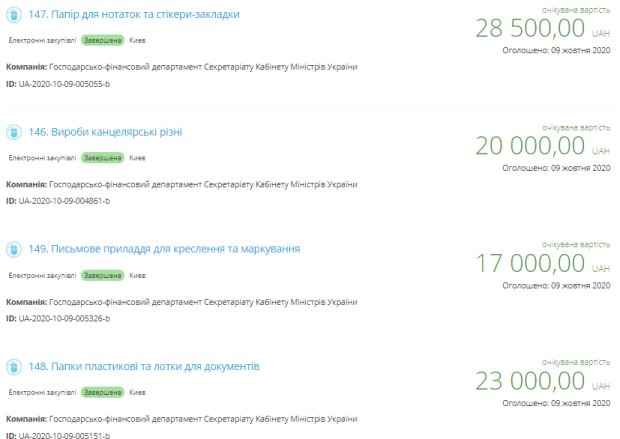The width and height of the screenshot is (620, 439).
Task: Click the icon beside tender 148
Action: pyautogui.click(x=15, y=367)
